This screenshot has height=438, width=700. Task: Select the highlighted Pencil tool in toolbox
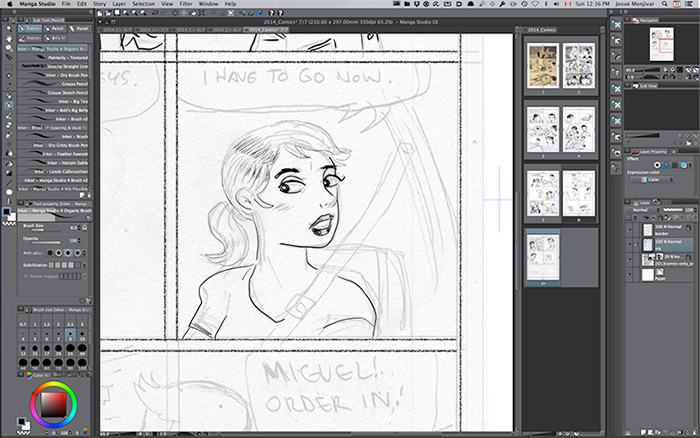(x=8, y=105)
